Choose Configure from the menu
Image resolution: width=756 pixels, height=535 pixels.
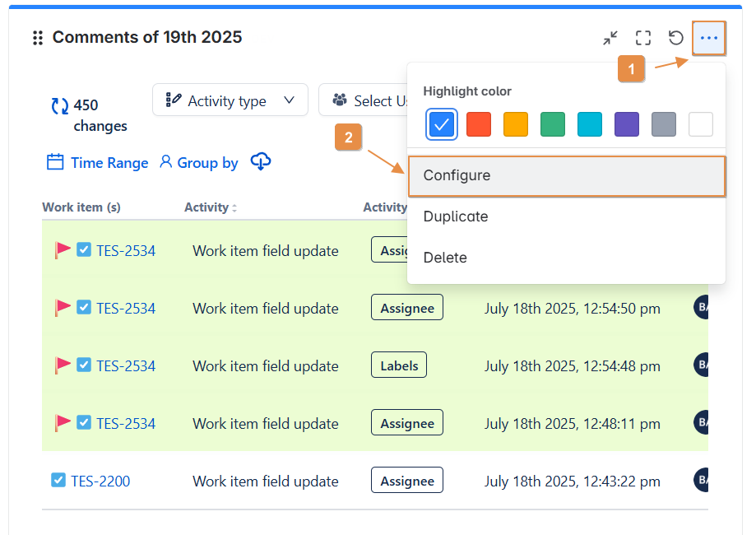pyautogui.click(x=567, y=176)
